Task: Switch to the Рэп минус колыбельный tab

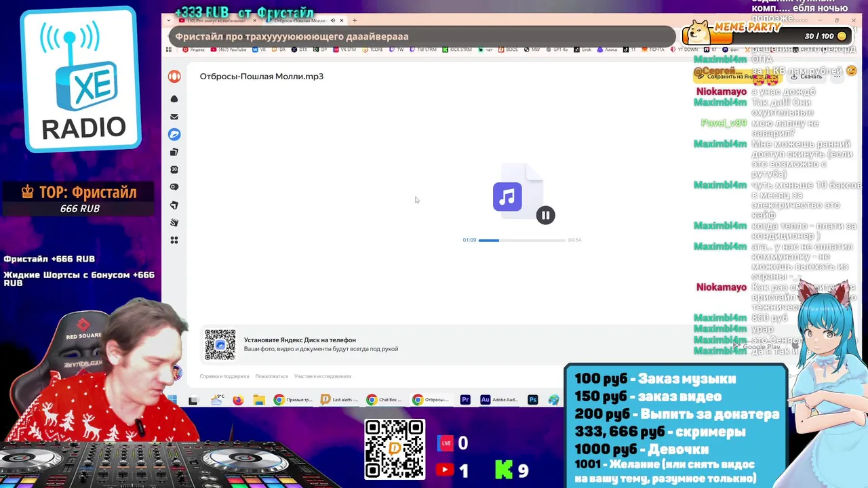Action: [x=216, y=20]
